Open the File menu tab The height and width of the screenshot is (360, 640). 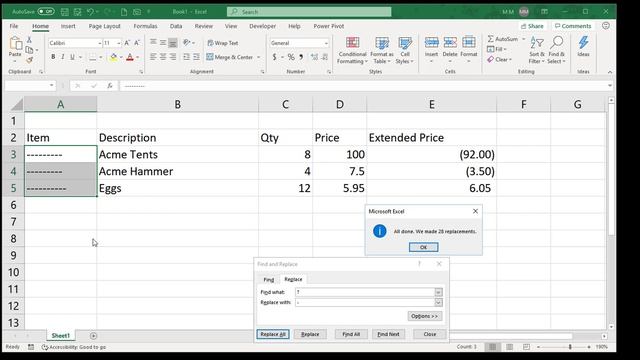point(14,26)
